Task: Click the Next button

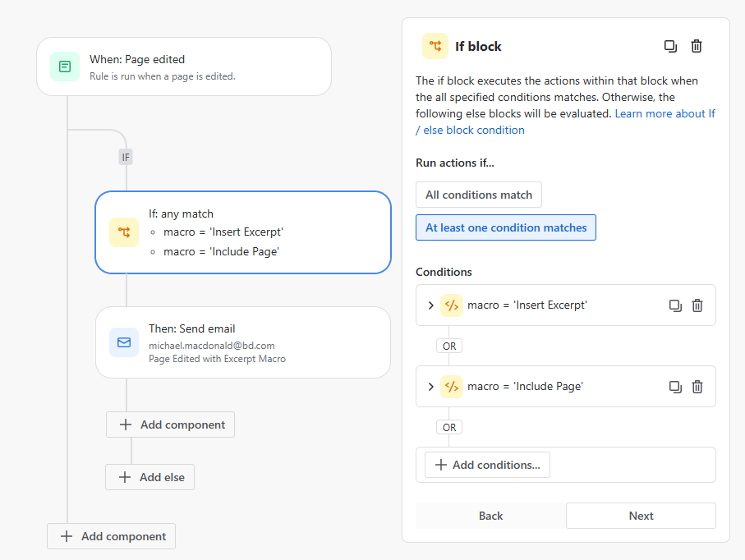Action: pos(641,516)
